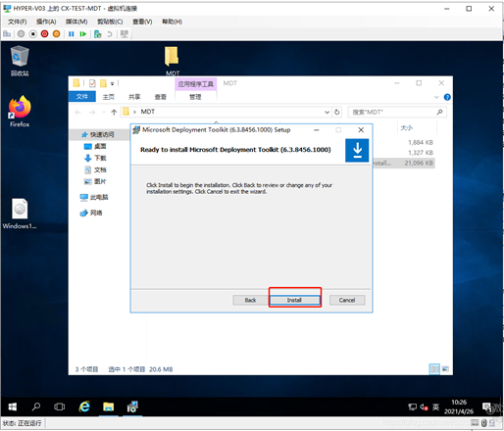Create a checkpoint using the toolbar icon
Viewport: 504px width, 431px height.
[97, 33]
